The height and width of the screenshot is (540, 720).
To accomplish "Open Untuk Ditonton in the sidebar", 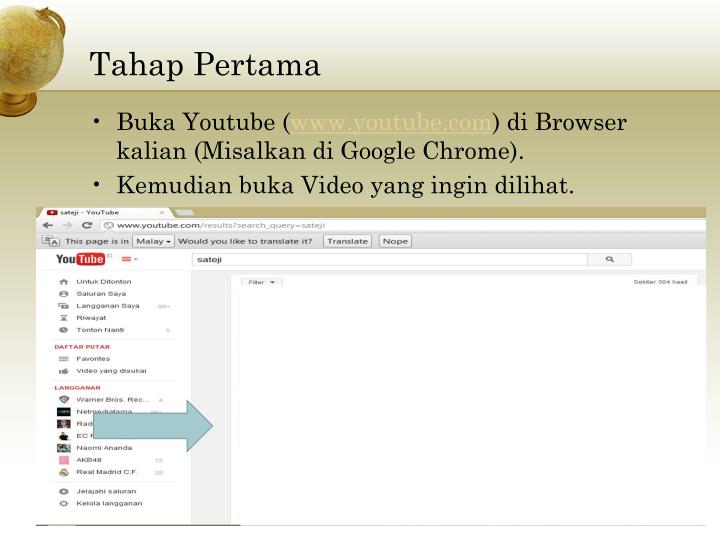I will [x=104, y=281].
